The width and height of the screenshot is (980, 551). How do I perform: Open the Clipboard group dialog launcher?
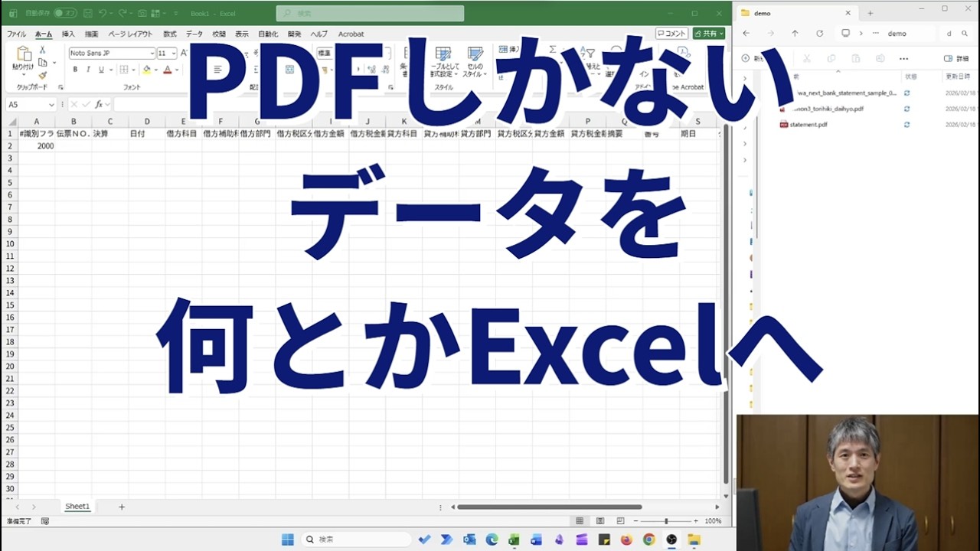(x=59, y=87)
